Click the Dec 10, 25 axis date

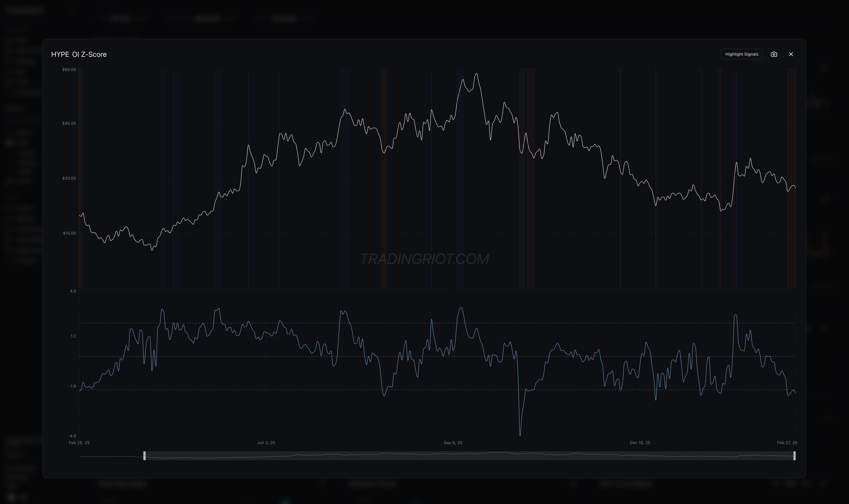pyautogui.click(x=640, y=442)
